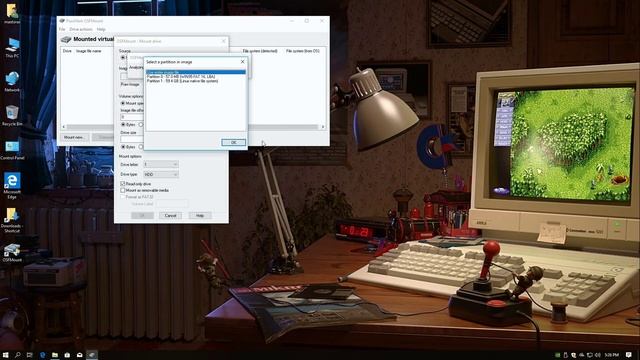Open the Network desktop icon
Screen dimensions: 640x360
pyautogui.click(x=12, y=81)
